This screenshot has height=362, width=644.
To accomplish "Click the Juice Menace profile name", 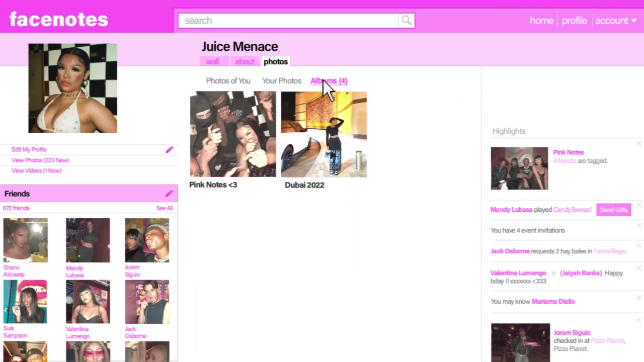I will click(239, 46).
